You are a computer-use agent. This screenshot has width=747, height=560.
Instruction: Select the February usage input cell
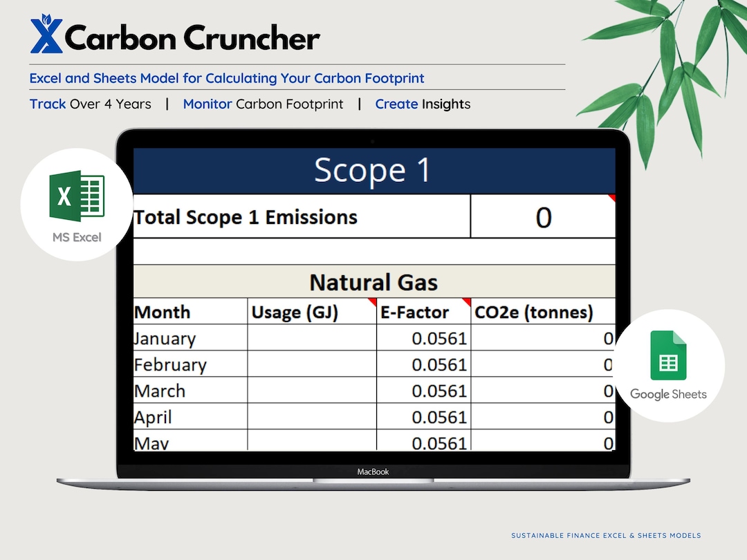pos(311,364)
